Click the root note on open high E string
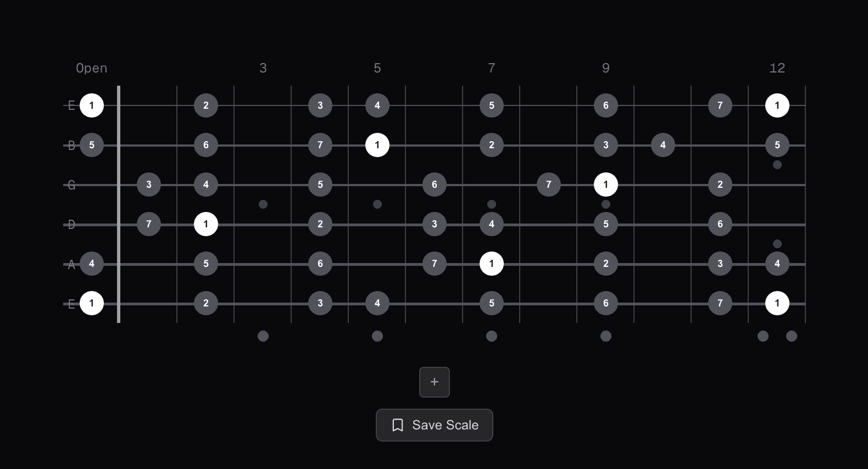 [x=92, y=105]
